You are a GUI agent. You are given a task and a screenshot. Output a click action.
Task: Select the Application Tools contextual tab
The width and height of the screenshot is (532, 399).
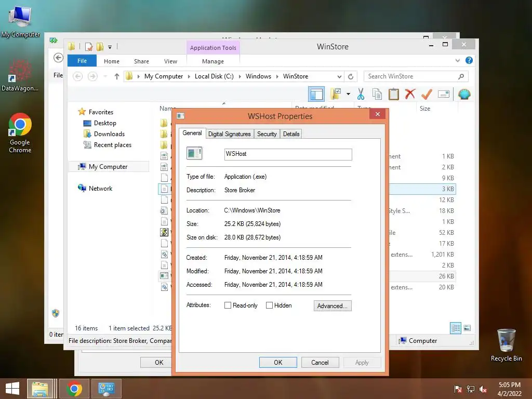pos(213,48)
